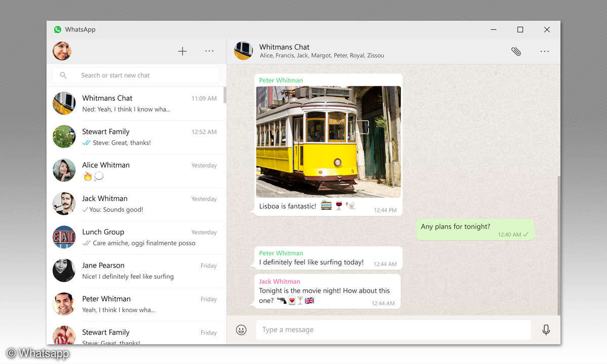The image size is (607, 364).
Task: Attach a file with paperclip icon
Action: click(x=516, y=51)
